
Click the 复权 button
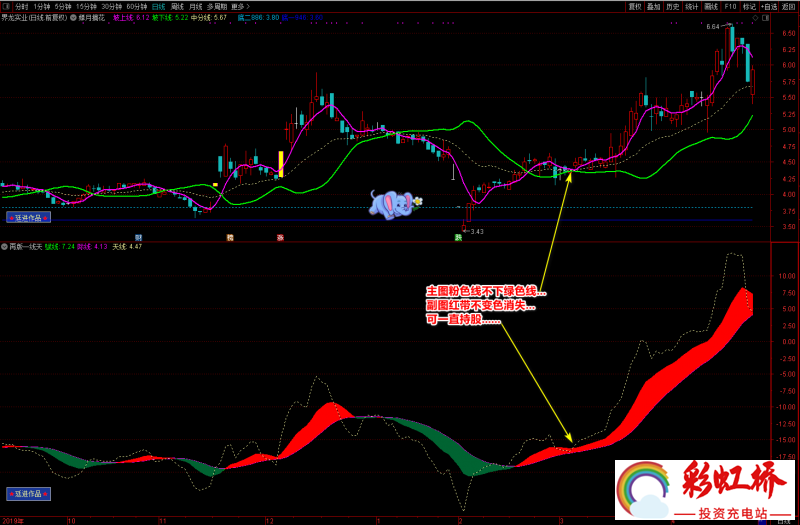tap(635, 7)
